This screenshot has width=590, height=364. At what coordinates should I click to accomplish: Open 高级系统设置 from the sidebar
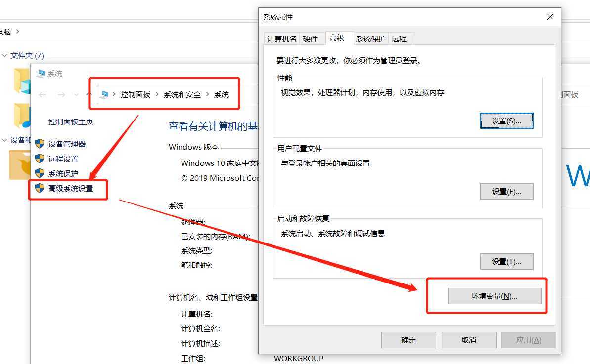70,189
